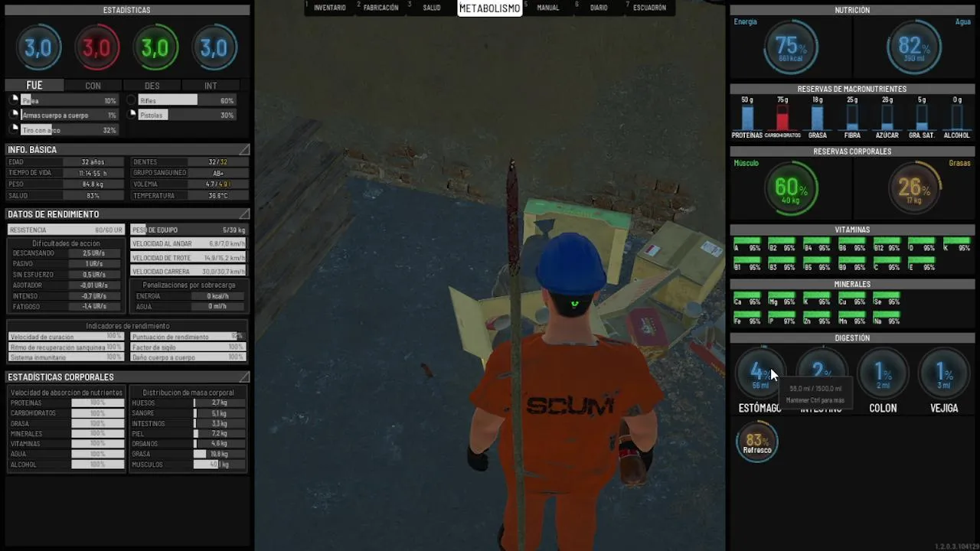Click the Intestino 2% digestion gauge
This screenshot has height=551, width=980.
click(821, 374)
